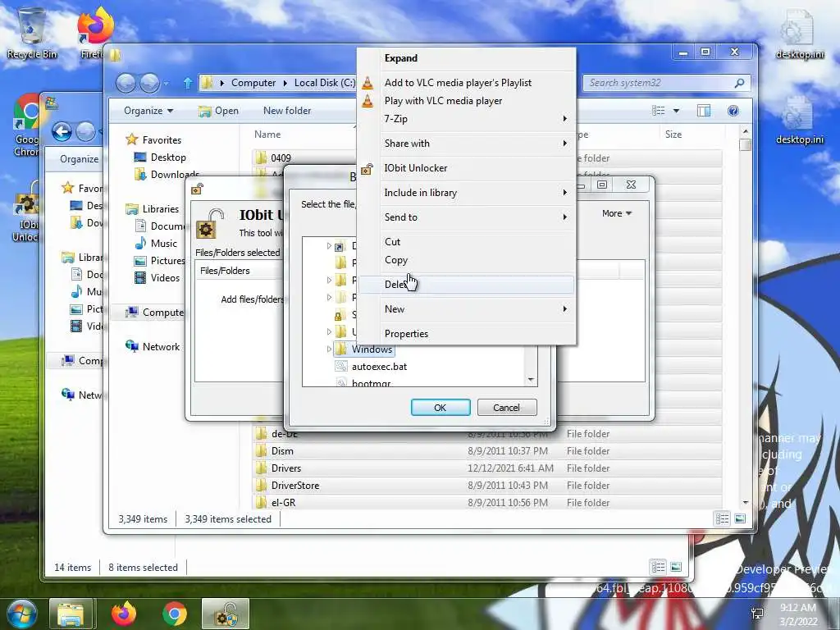Click scroll down arrow in browse dialog tree

(x=531, y=380)
